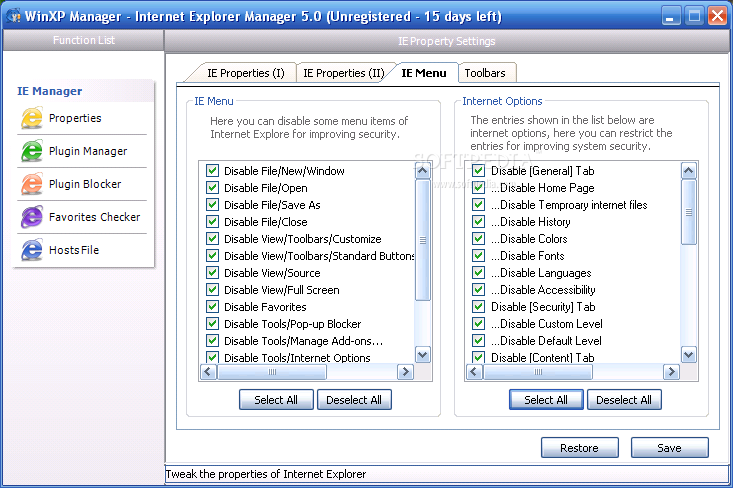Open the Properties function icon

point(32,118)
